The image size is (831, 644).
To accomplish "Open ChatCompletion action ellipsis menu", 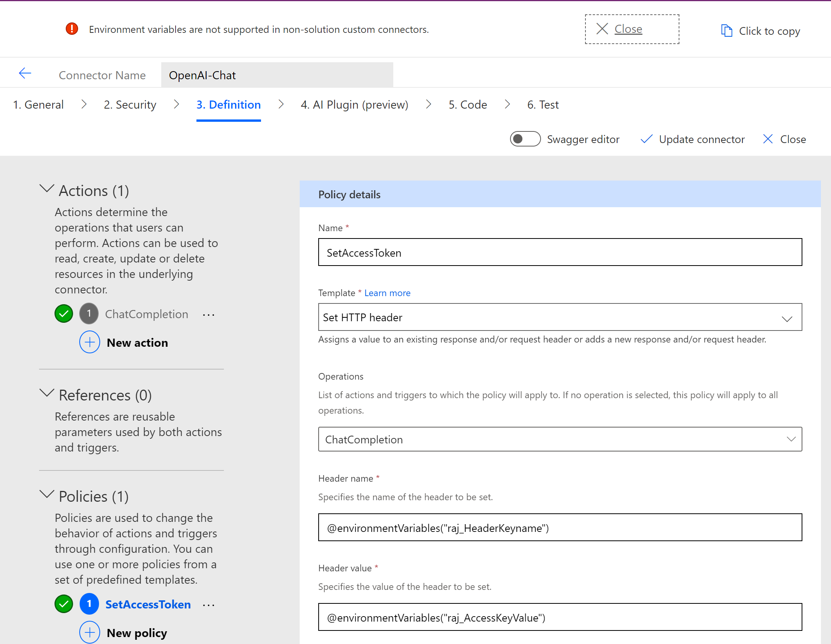I will tap(208, 315).
